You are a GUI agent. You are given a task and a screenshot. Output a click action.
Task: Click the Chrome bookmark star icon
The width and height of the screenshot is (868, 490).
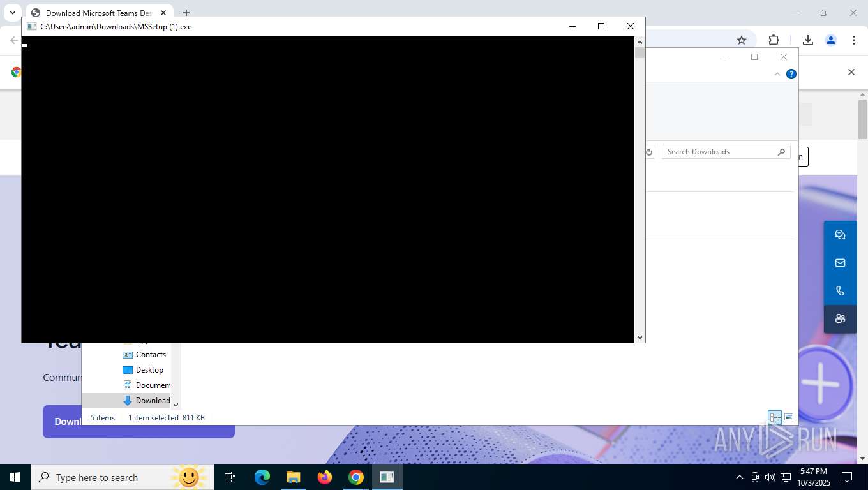[742, 40]
